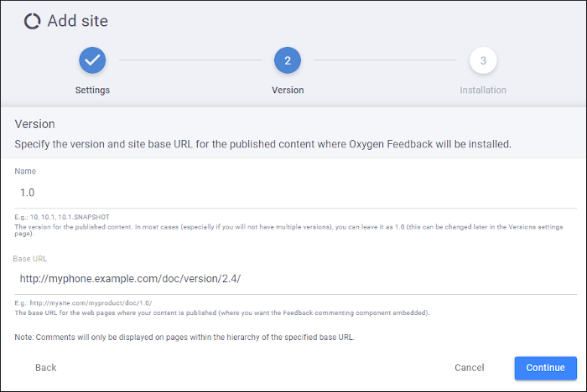Focus the Name field containing 1.0
587x392 pixels.
tap(293, 192)
